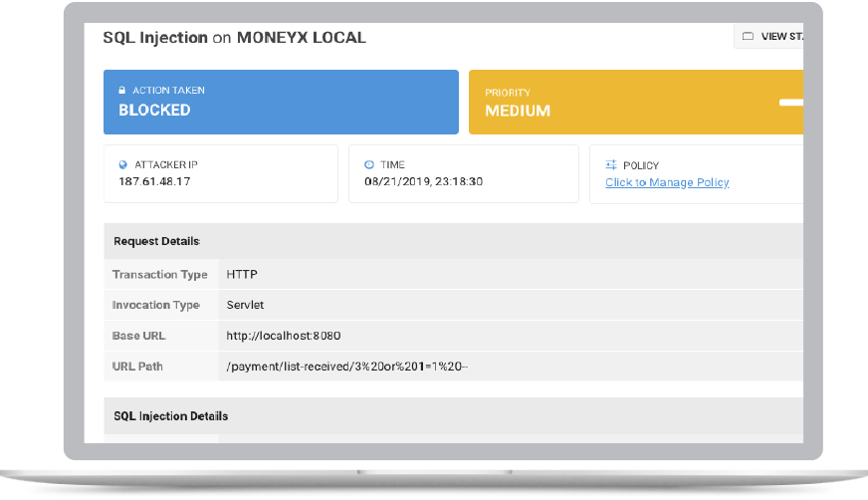Select the timestamp 08/21/2019, 23:18:30
The width and height of the screenshot is (868, 500).
click(423, 181)
